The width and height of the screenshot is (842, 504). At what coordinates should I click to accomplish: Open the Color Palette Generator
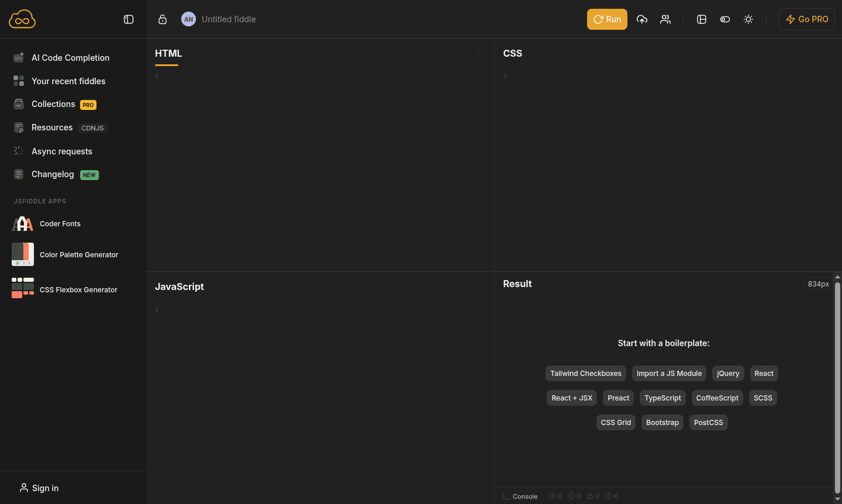(78, 254)
